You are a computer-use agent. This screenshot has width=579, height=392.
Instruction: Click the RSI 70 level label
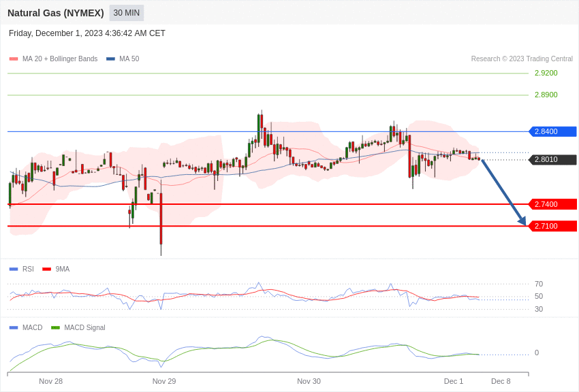(539, 284)
